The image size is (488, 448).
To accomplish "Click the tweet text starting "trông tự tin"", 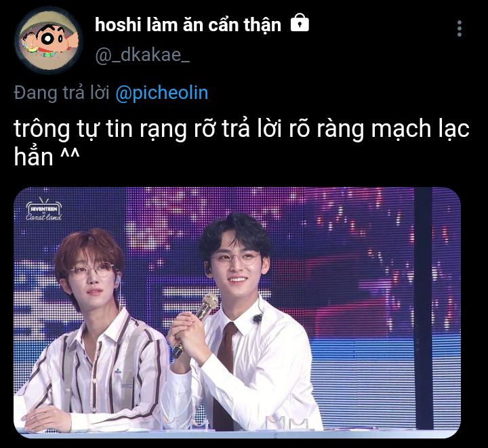I will (x=241, y=142).
